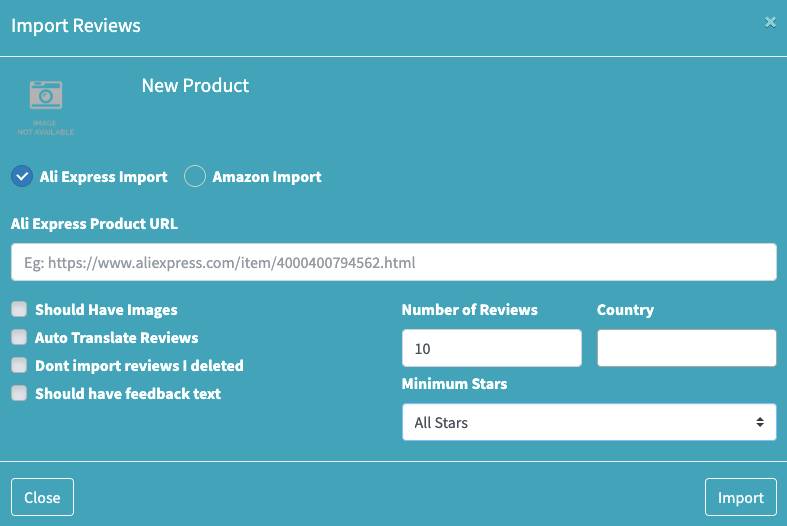Select the Ali Express Import option
Screen dimensions: 787x526
pyautogui.click(x=22, y=176)
